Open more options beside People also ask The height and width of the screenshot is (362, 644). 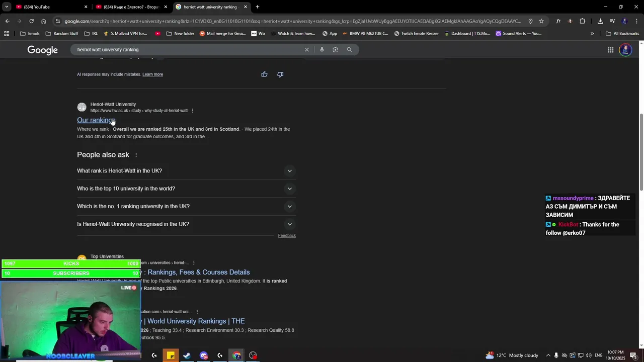(x=136, y=155)
